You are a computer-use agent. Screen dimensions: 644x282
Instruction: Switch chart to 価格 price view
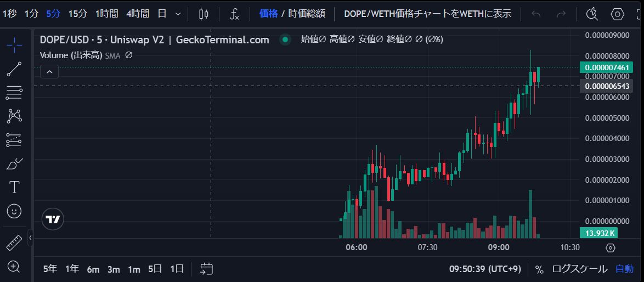[269, 14]
